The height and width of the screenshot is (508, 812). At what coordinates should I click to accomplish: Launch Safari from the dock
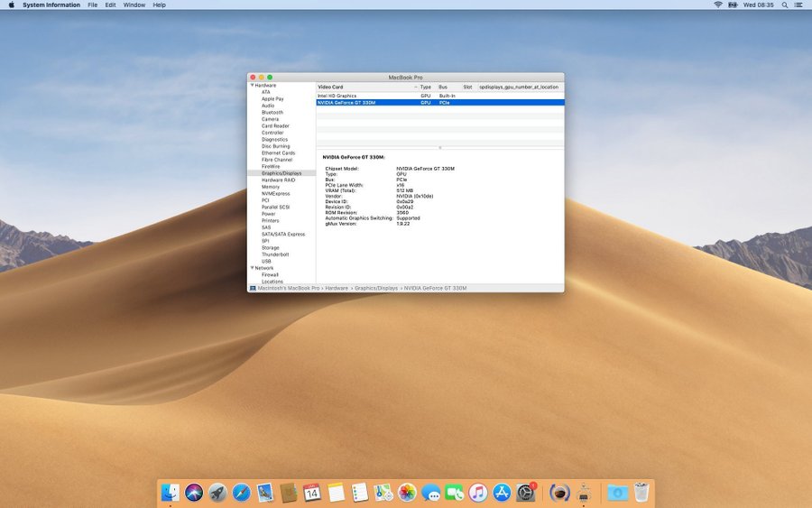(241, 493)
